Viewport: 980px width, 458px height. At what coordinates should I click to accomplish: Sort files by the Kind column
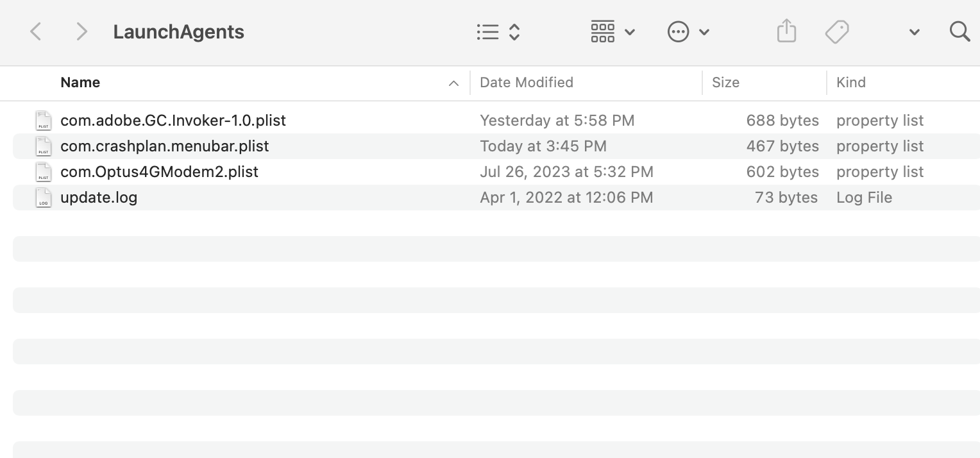point(851,82)
